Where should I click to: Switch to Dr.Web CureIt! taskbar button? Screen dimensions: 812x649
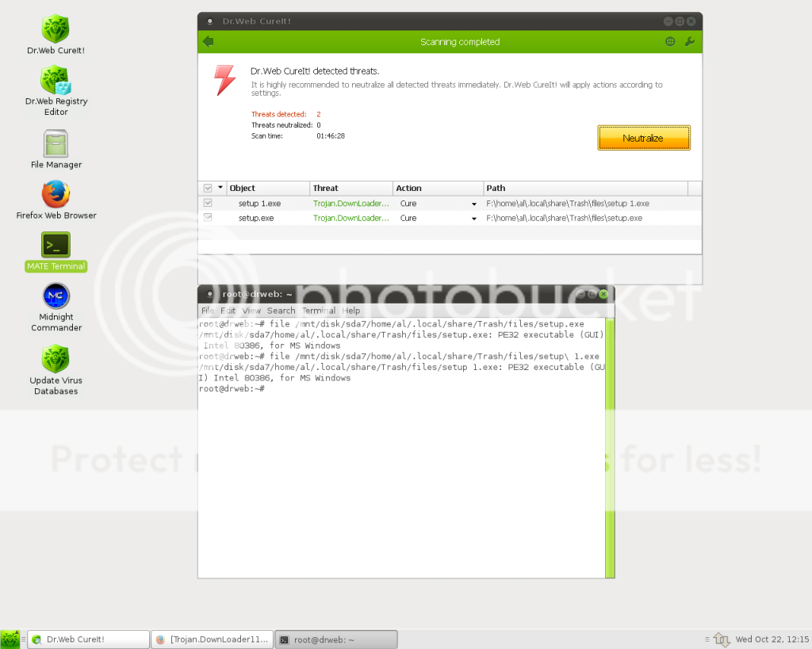88,639
